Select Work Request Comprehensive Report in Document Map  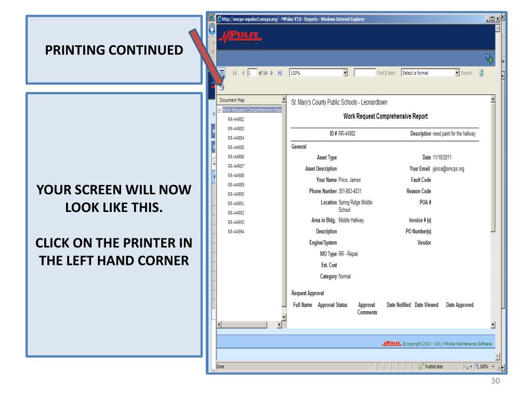(x=252, y=110)
